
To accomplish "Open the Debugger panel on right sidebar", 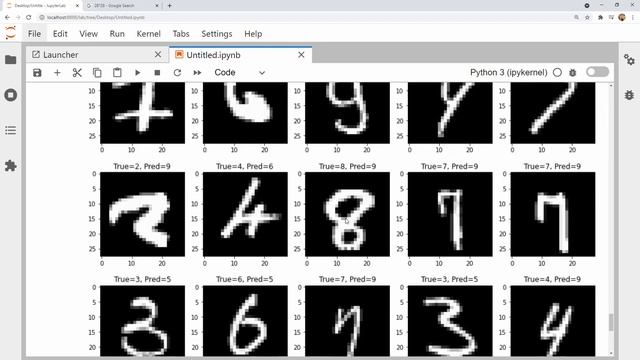I will (629, 95).
